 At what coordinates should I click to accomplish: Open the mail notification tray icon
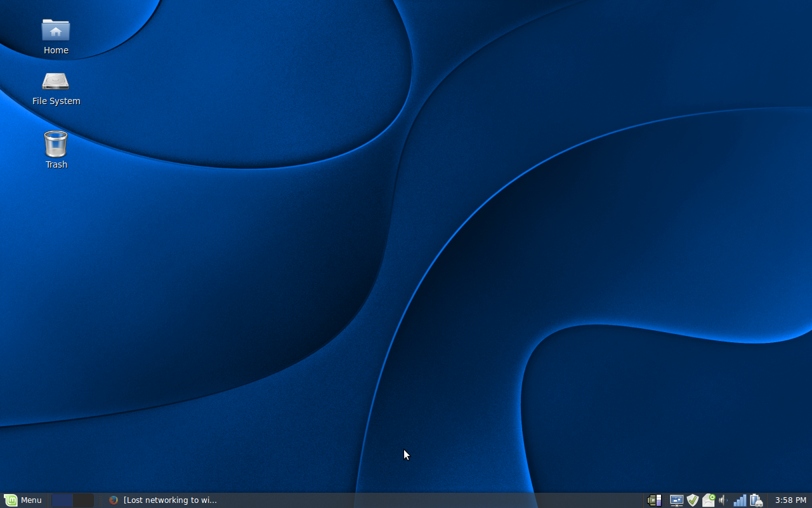click(x=708, y=500)
